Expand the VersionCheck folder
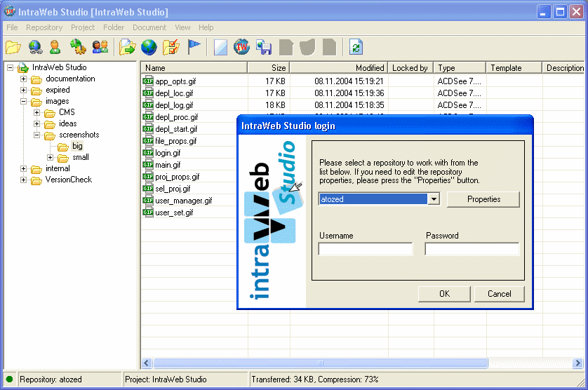This screenshot has width=588, height=390. 24,180
